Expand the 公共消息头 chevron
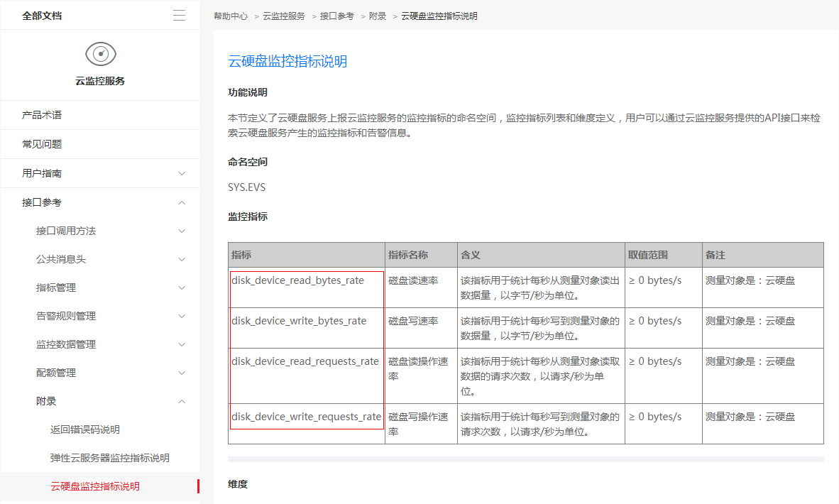This screenshot has width=839, height=504. click(182, 260)
